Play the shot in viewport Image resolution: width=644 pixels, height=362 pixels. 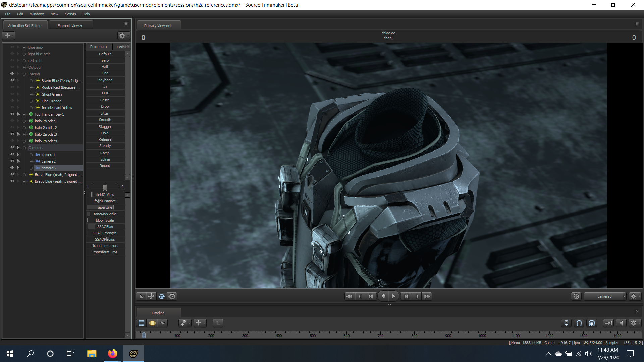[394, 296]
